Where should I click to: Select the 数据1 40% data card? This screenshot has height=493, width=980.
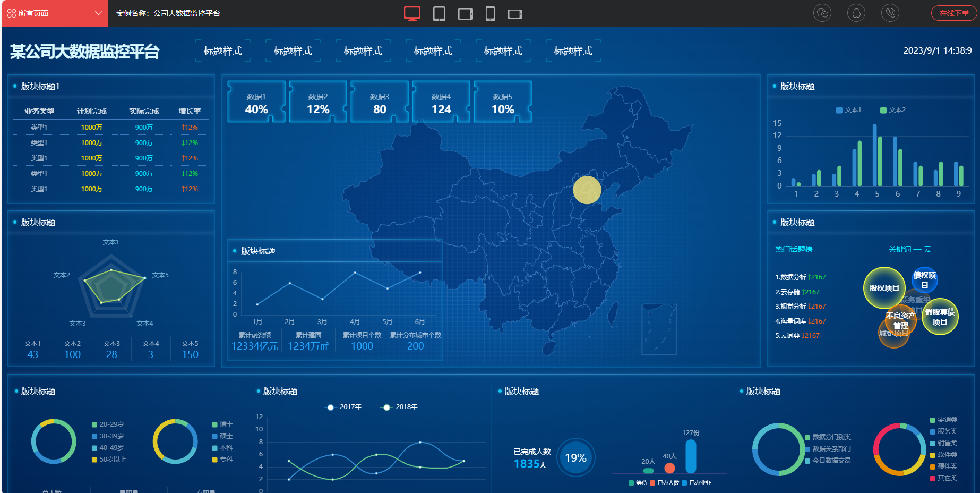pyautogui.click(x=256, y=103)
